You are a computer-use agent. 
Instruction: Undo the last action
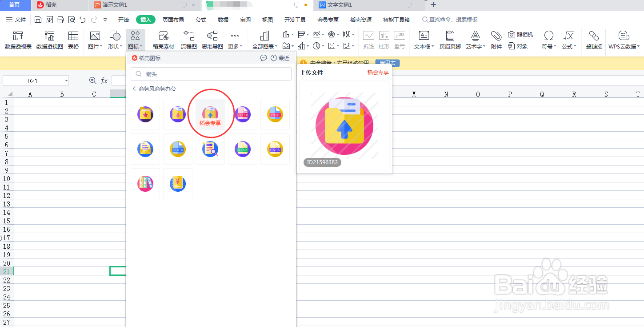[x=83, y=20]
